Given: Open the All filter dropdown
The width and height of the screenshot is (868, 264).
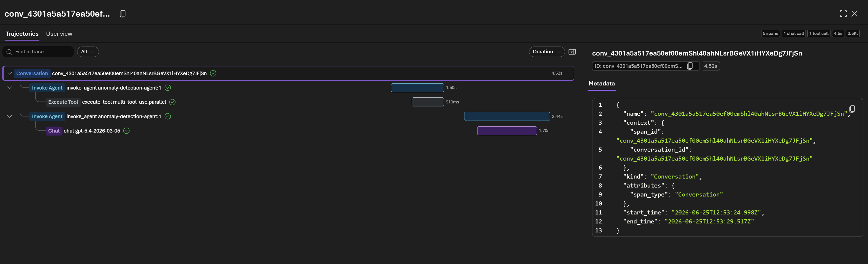Looking at the screenshot, I should (88, 52).
